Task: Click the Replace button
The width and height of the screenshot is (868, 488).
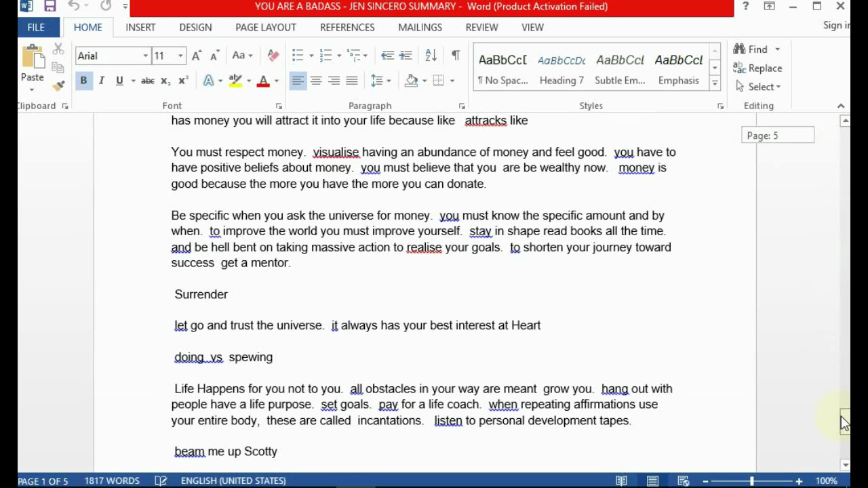Action: [x=757, y=68]
